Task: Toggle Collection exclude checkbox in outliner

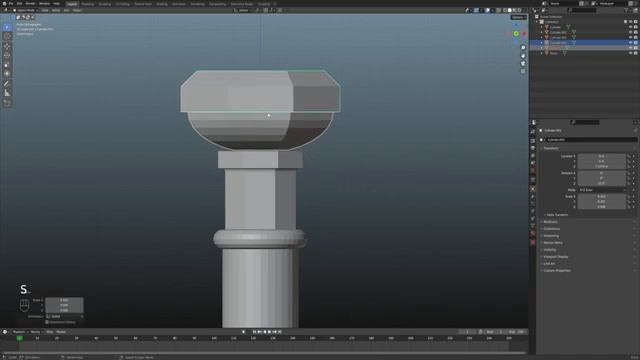Action: pos(625,22)
